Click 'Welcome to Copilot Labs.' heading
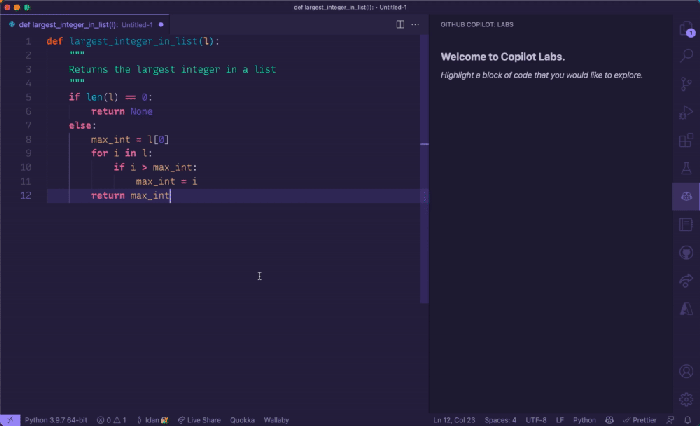Image resolution: width=700 pixels, height=426 pixels. pos(503,57)
